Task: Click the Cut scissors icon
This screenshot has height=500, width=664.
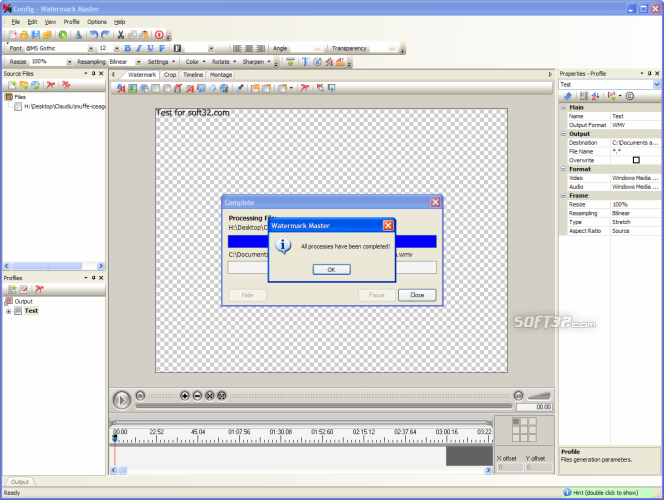Action: click(121, 35)
